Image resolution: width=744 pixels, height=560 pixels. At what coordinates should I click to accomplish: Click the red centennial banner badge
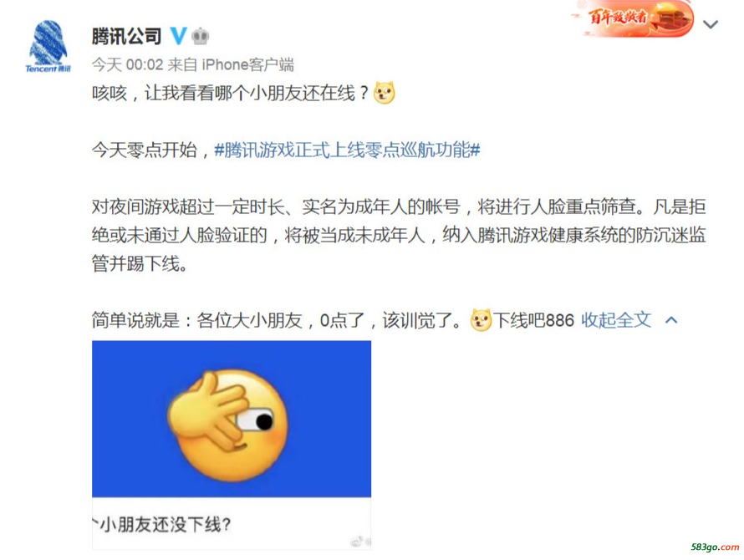click(x=634, y=18)
